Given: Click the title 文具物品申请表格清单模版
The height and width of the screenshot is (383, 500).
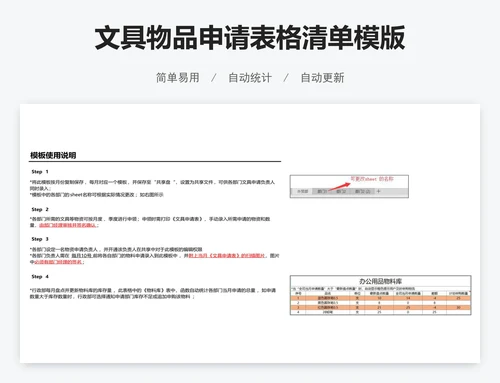Looking at the screenshot, I should pyautogui.click(x=250, y=37).
